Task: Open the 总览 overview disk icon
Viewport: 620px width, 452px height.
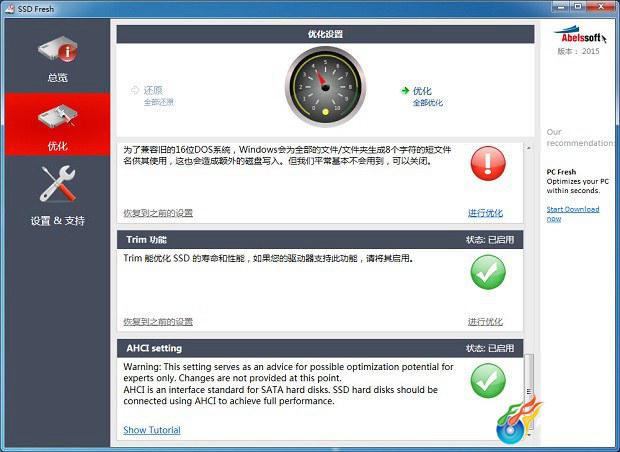Action: [x=58, y=49]
